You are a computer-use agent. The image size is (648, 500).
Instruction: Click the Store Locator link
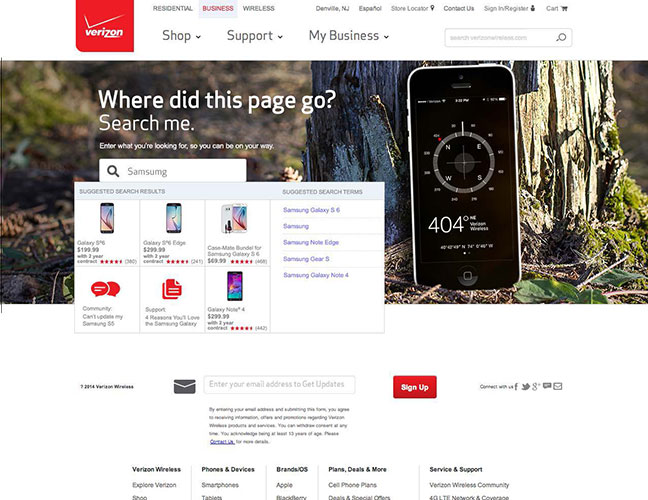pyautogui.click(x=412, y=8)
